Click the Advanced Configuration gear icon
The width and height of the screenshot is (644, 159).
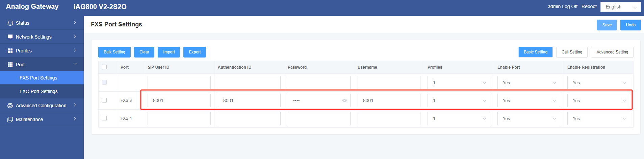click(x=10, y=106)
